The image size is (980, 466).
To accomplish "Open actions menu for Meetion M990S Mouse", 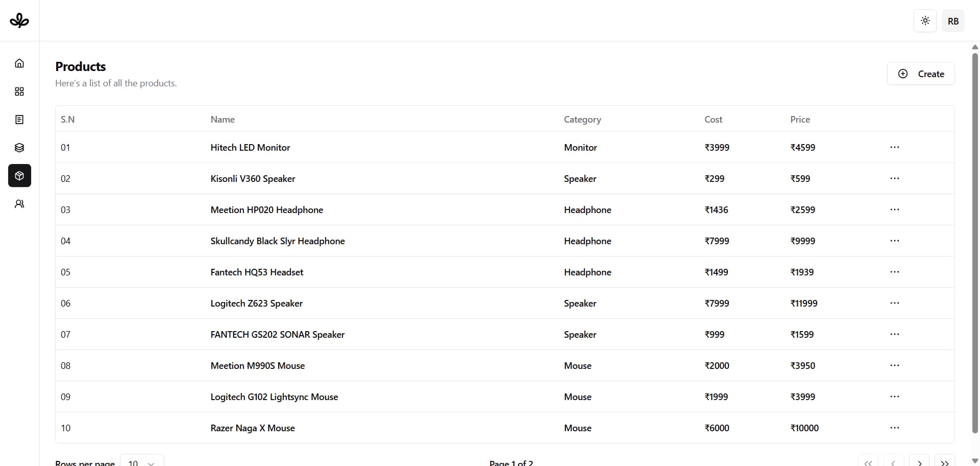I will (x=895, y=365).
